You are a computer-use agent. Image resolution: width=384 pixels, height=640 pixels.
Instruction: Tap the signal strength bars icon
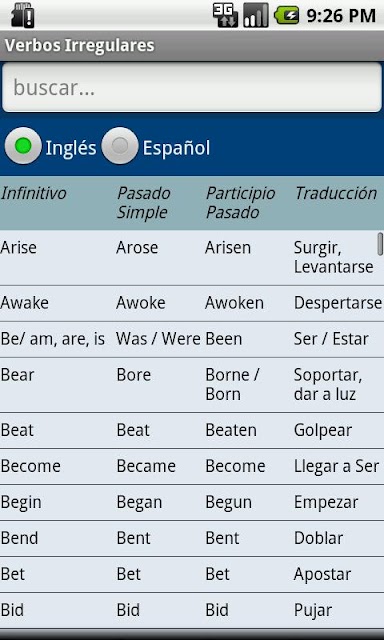click(256, 15)
